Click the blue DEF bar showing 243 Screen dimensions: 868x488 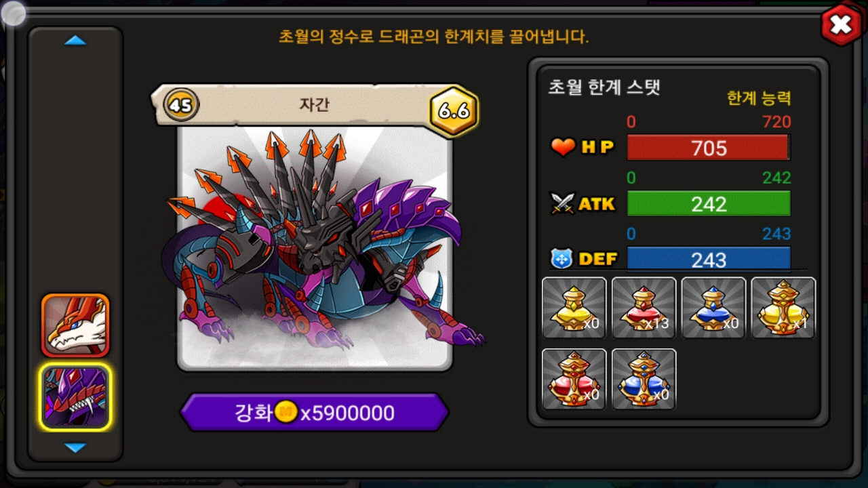click(709, 259)
